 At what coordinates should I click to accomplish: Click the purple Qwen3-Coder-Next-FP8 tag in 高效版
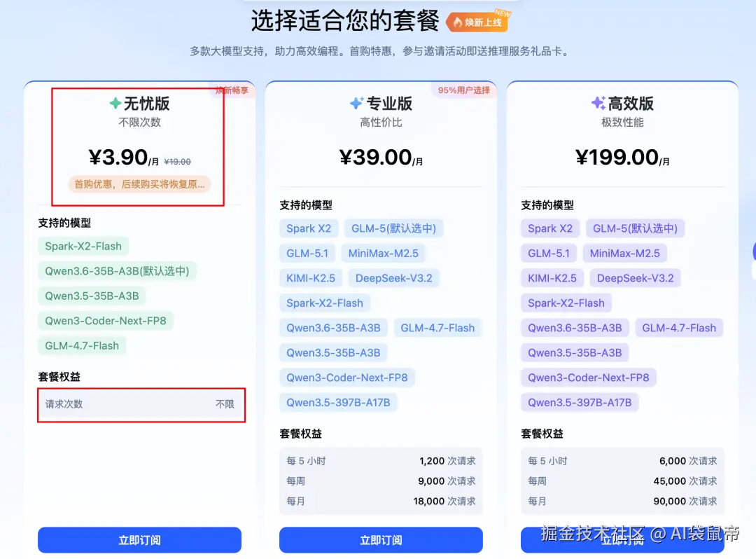point(589,378)
